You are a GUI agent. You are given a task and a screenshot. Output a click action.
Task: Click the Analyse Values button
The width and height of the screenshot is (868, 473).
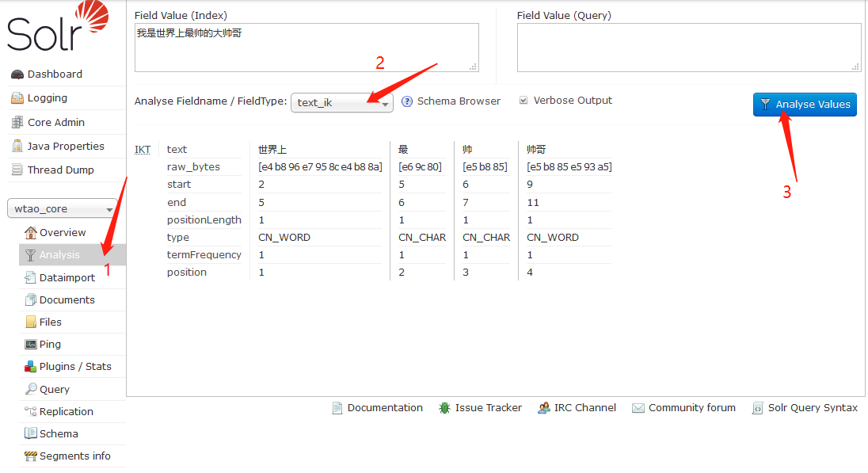(805, 104)
